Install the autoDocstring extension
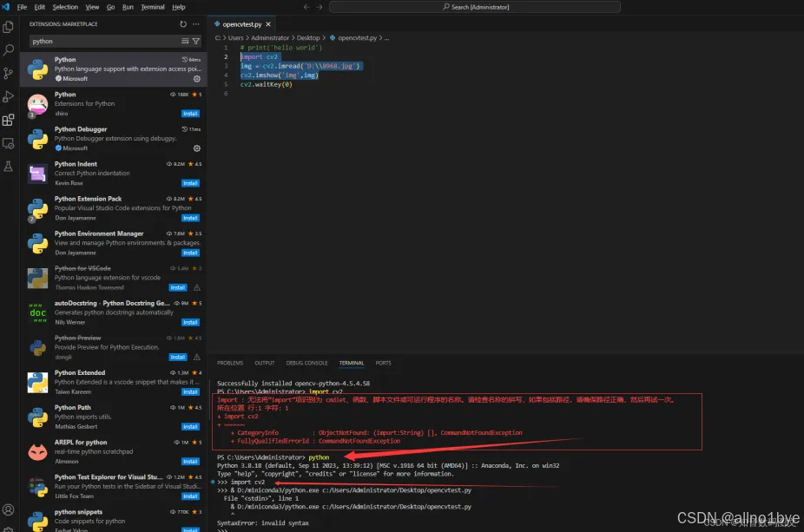 point(190,322)
